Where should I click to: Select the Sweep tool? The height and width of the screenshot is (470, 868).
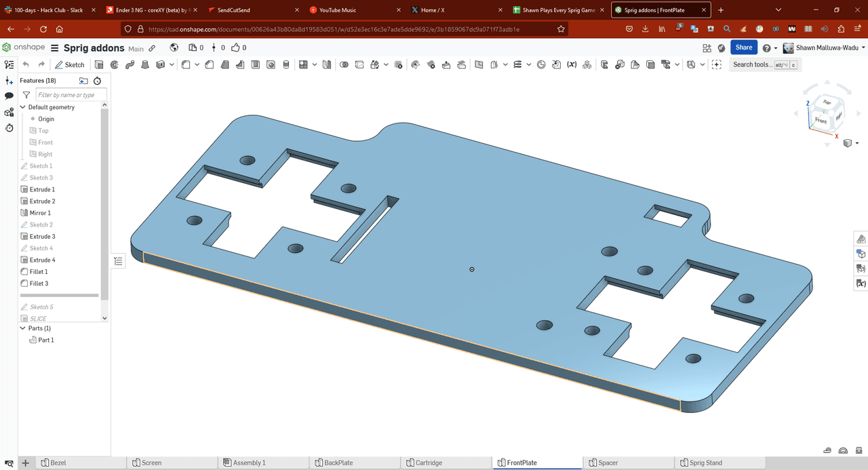point(129,64)
